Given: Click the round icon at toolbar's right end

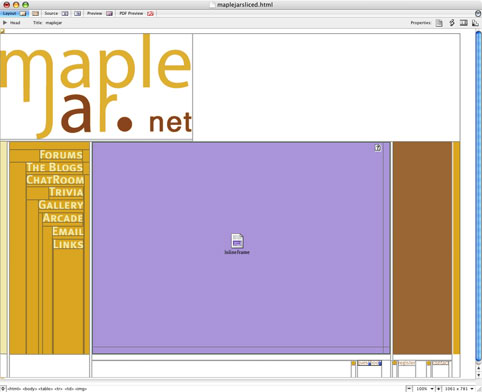Looking at the screenshot, I should pyautogui.click(x=478, y=13).
